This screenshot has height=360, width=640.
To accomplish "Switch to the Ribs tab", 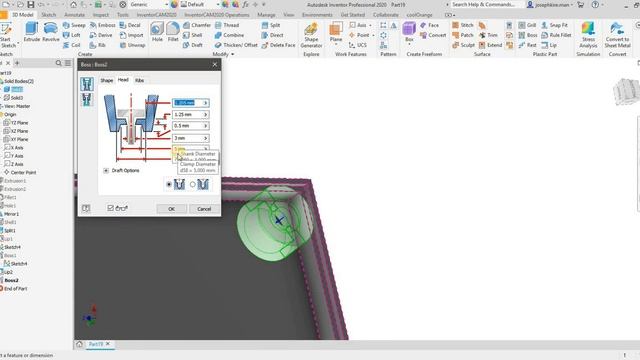I will click(x=139, y=80).
